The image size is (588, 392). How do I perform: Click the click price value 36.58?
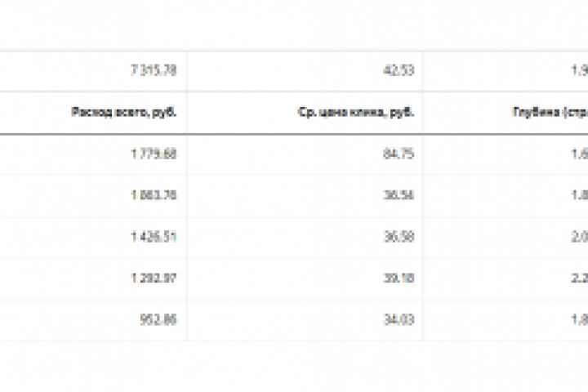400,238
